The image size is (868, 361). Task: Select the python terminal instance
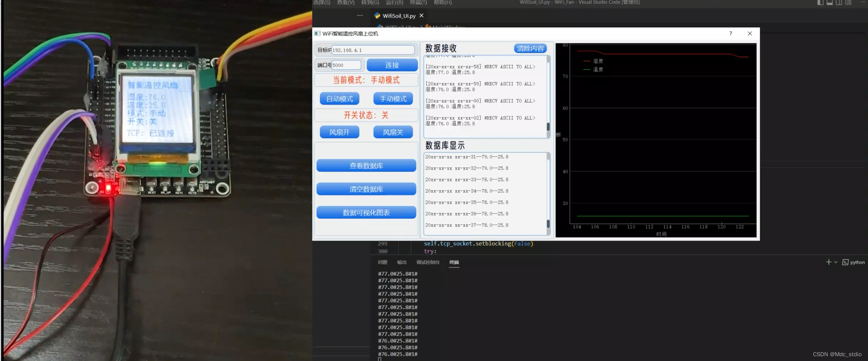tap(853, 262)
